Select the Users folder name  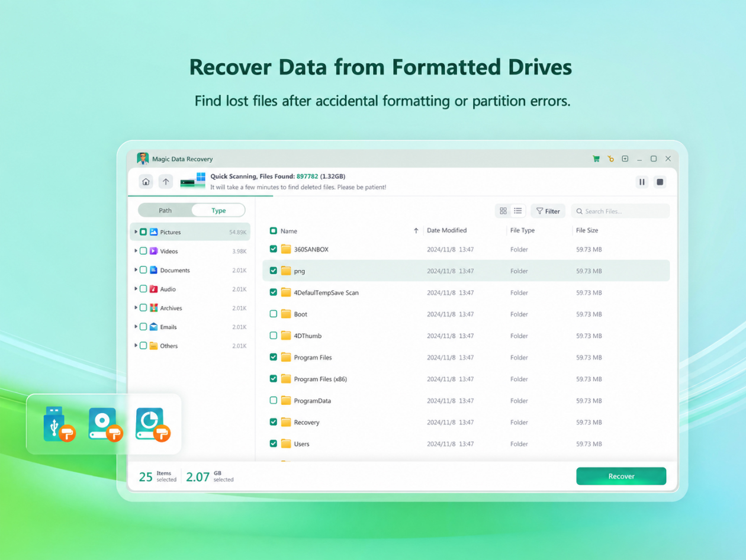[302, 444]
